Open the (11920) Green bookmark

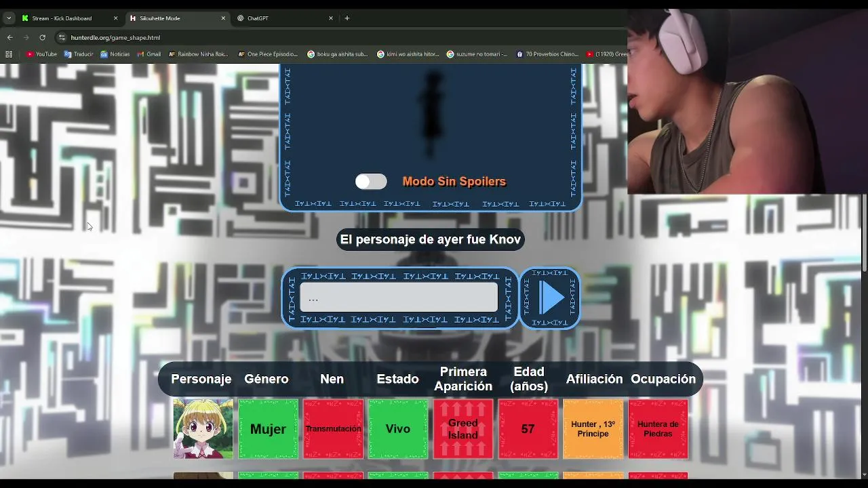pyautogui.click(x=607, y=54)
